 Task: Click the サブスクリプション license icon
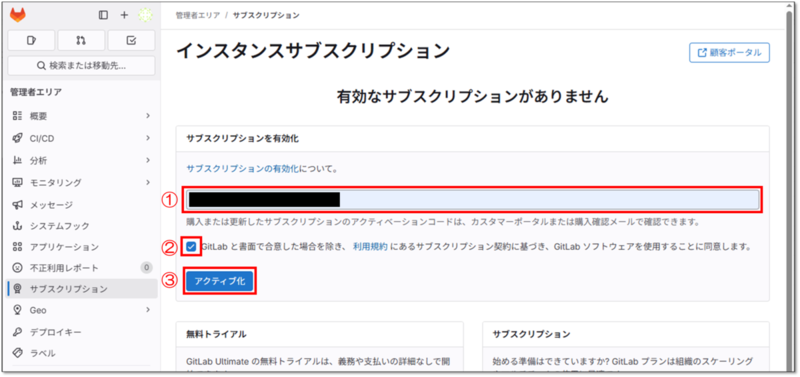pos(17,289)
